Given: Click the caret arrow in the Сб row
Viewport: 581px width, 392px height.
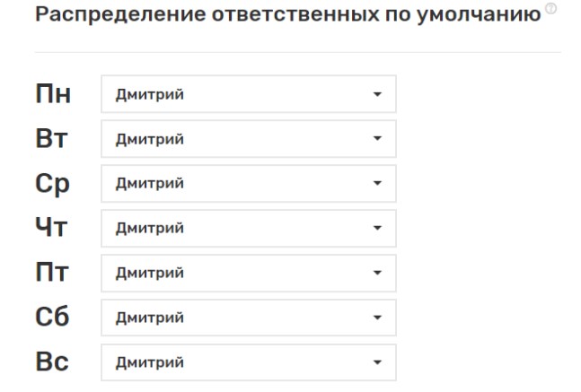Looking at the screenshot, I should (x=377, y=318).
